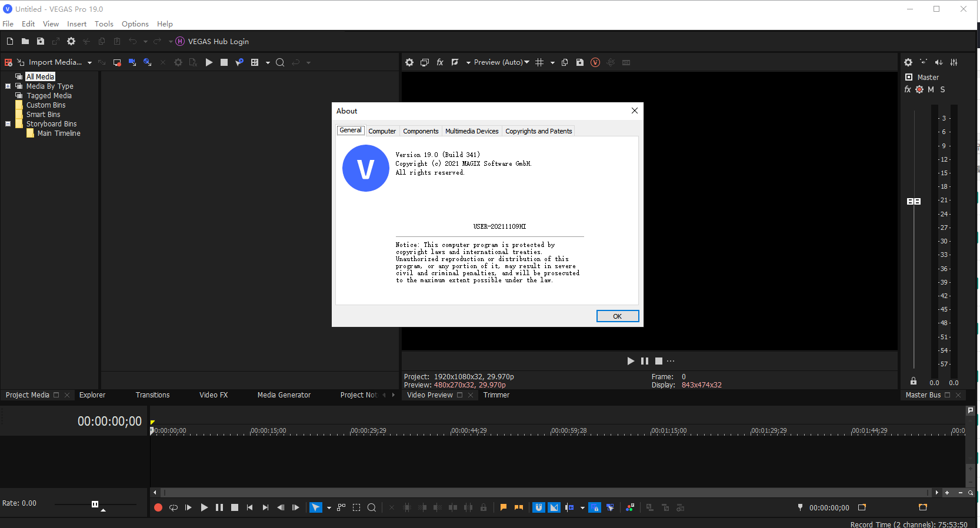
Task: Open Master Bus audio properties gear
Action: click(908, 62)
